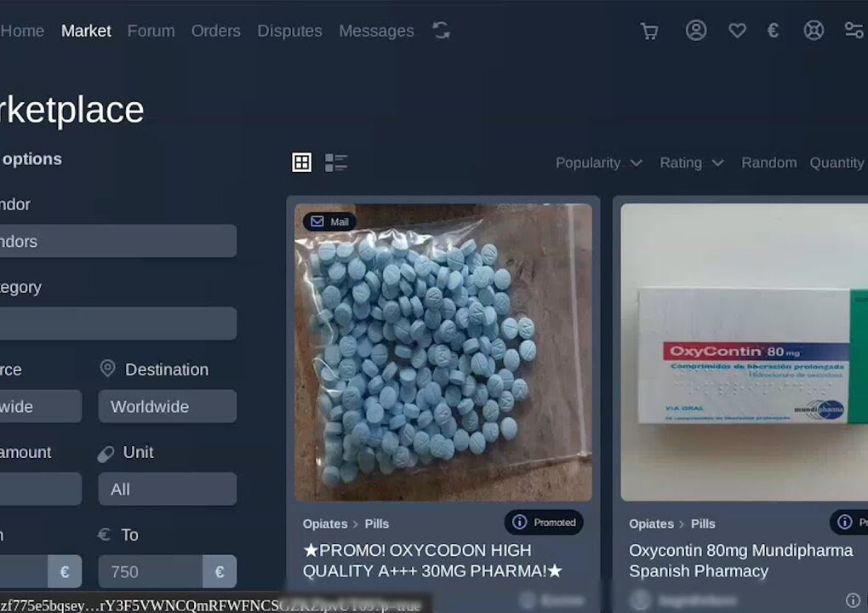Click the heart favorites icon
The width and height of the screenshot is (868, 613).
pyautogui.click(x=737, y=31)
